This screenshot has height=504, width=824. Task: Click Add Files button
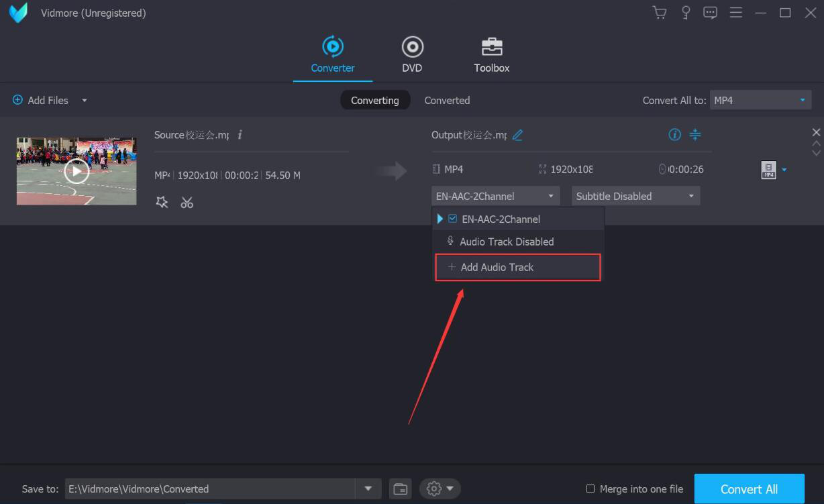click(41, 100)
